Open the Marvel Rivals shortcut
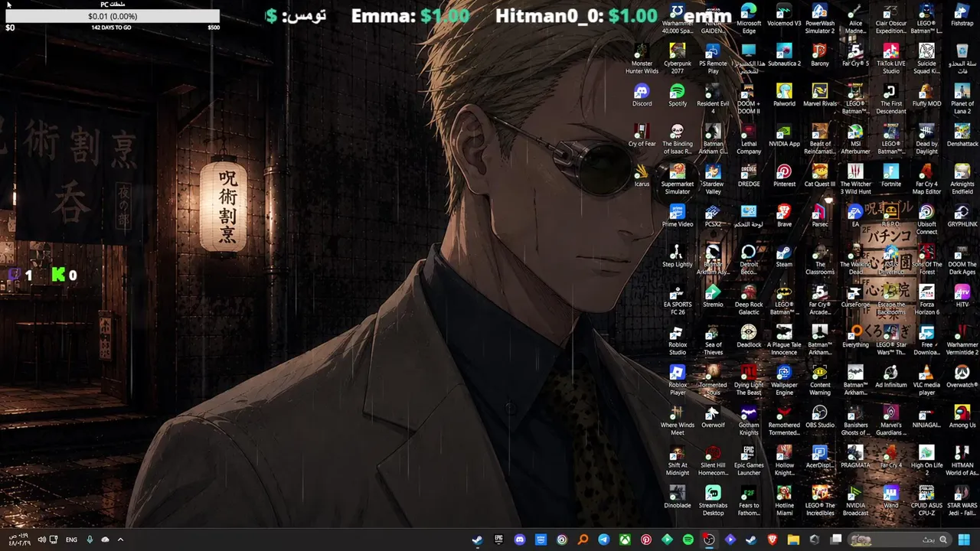 click(x=820, y=95)
